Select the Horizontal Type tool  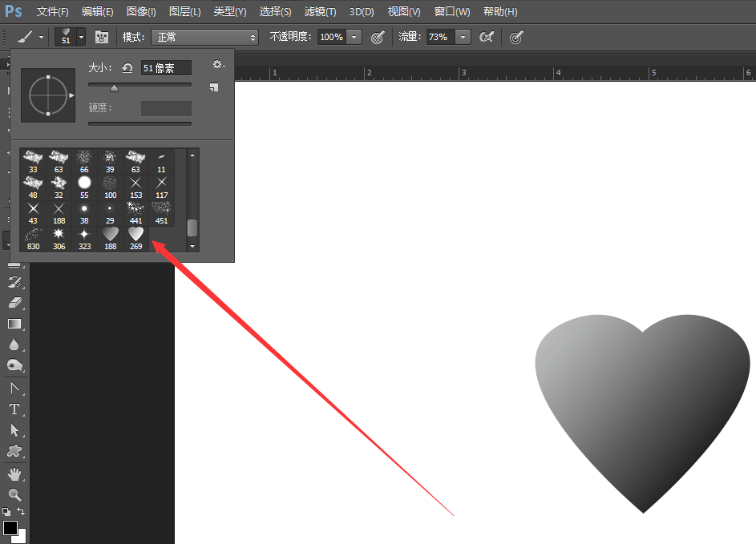[x=14, y=409]
